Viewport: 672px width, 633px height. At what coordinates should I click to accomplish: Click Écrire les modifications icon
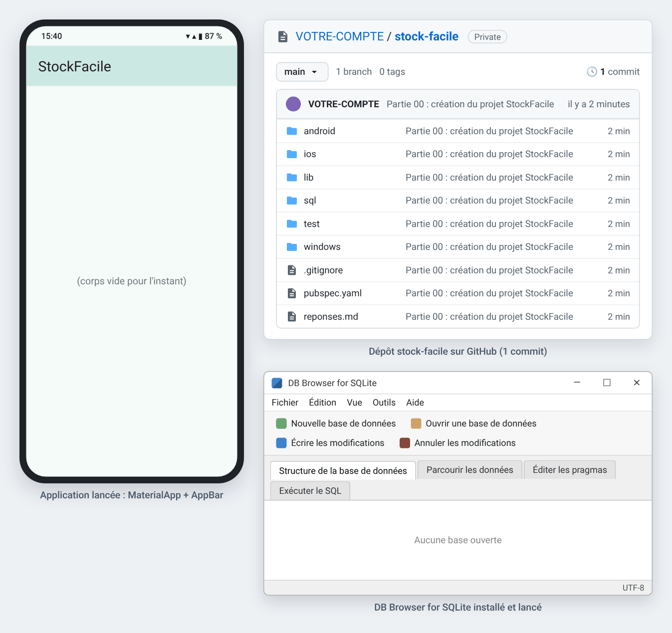281,443
